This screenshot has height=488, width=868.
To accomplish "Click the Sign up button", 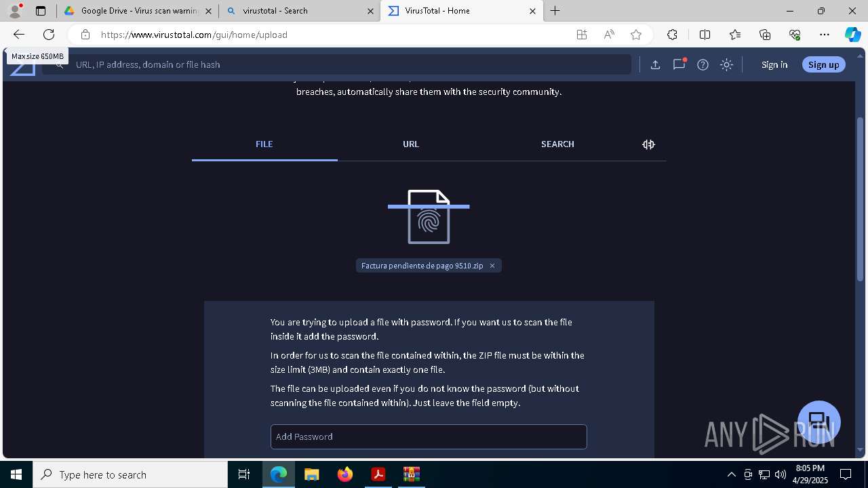I will point(824,64).
